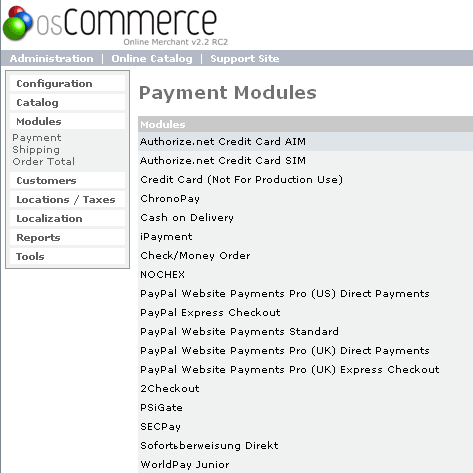The image size is (473, 473).
Task: Expand the Configuration menu section
Action: click(x=67, y=83)
